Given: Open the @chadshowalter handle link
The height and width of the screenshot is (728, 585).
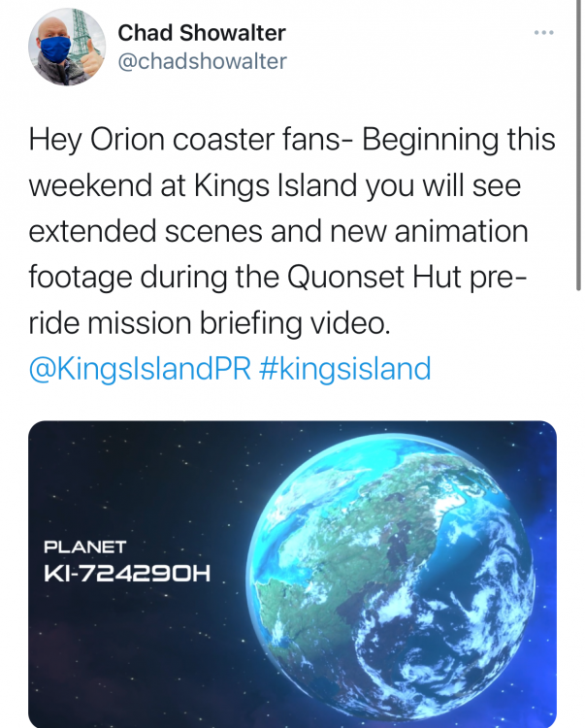Looking at the screenshot, I should [x=202, y=61].
